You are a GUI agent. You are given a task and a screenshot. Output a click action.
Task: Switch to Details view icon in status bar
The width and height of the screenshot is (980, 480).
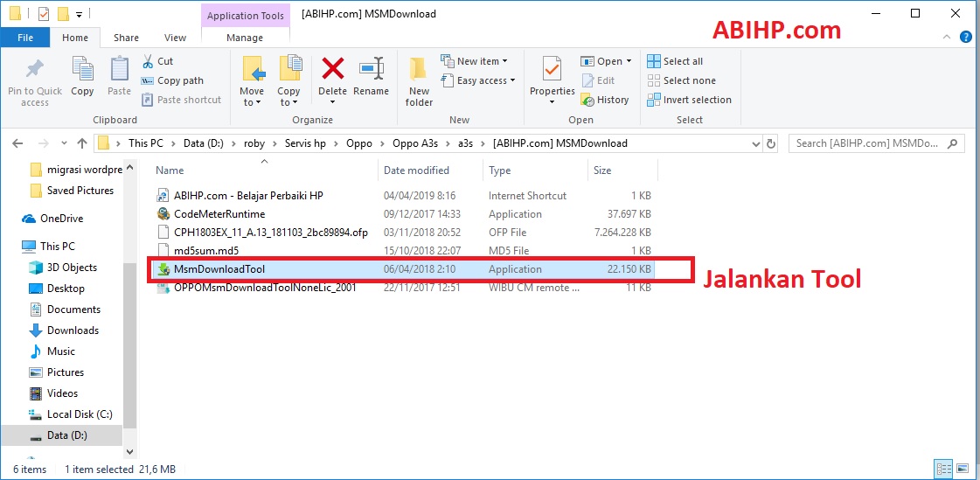(x=944, y=469)
